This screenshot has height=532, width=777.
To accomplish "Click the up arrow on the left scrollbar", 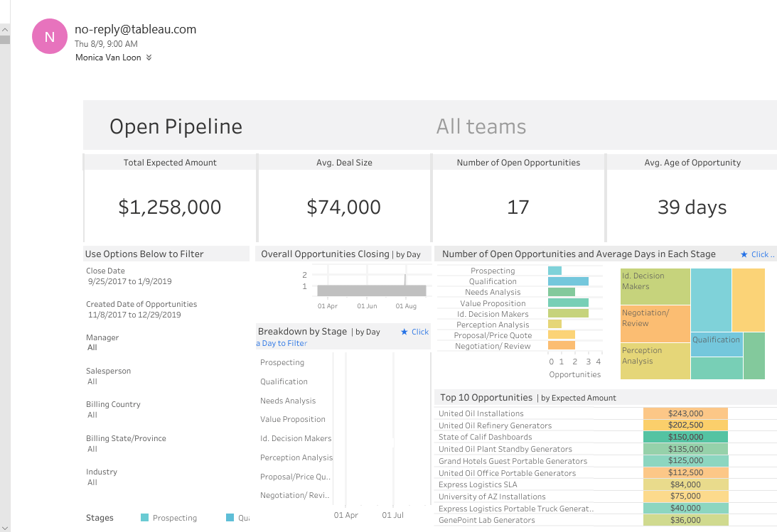I will tap(5, 30).
